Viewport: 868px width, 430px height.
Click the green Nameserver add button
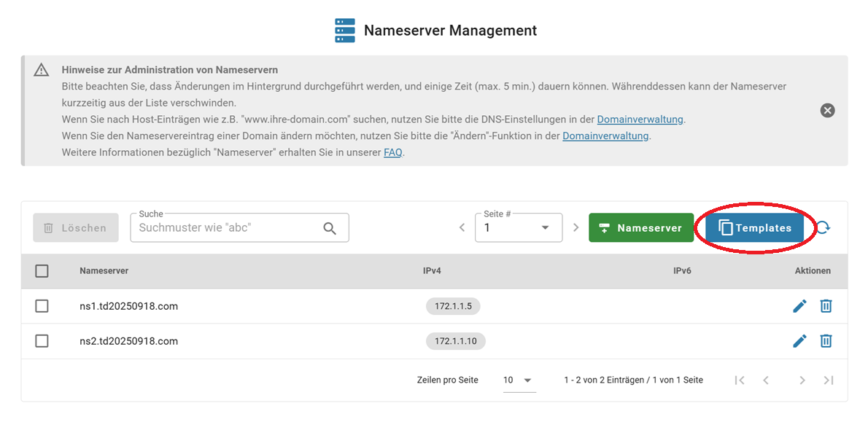tap(640, 228)
